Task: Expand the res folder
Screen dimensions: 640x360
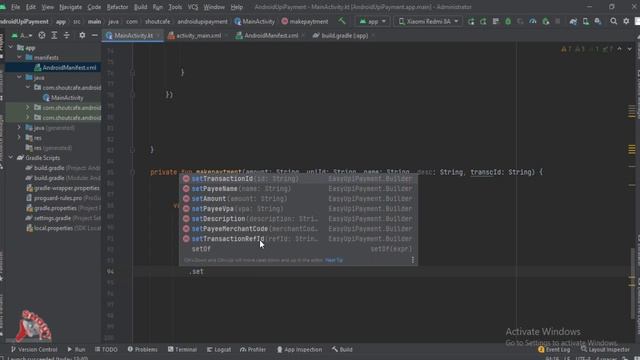Action: click(x=19, y=138)
